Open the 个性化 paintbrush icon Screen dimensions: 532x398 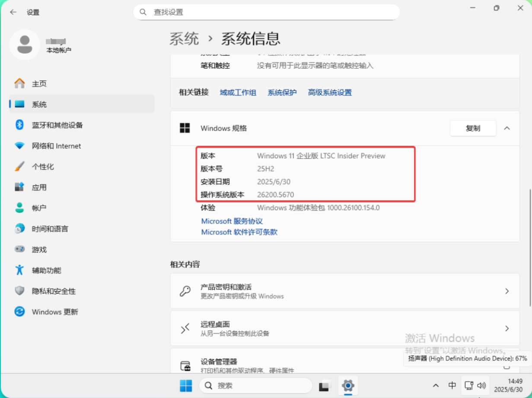(19, 166)
